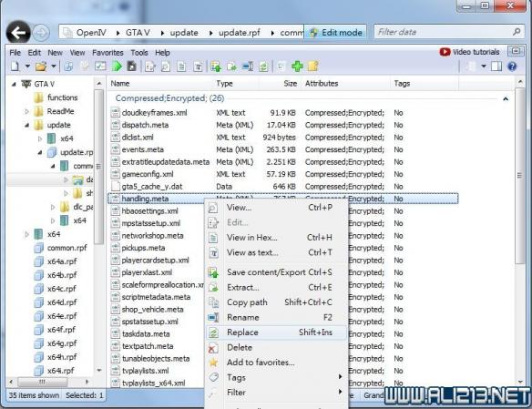Open the Open-folder toolbar icon
Viewport: 532px width, 409px height.
(41, 66)
